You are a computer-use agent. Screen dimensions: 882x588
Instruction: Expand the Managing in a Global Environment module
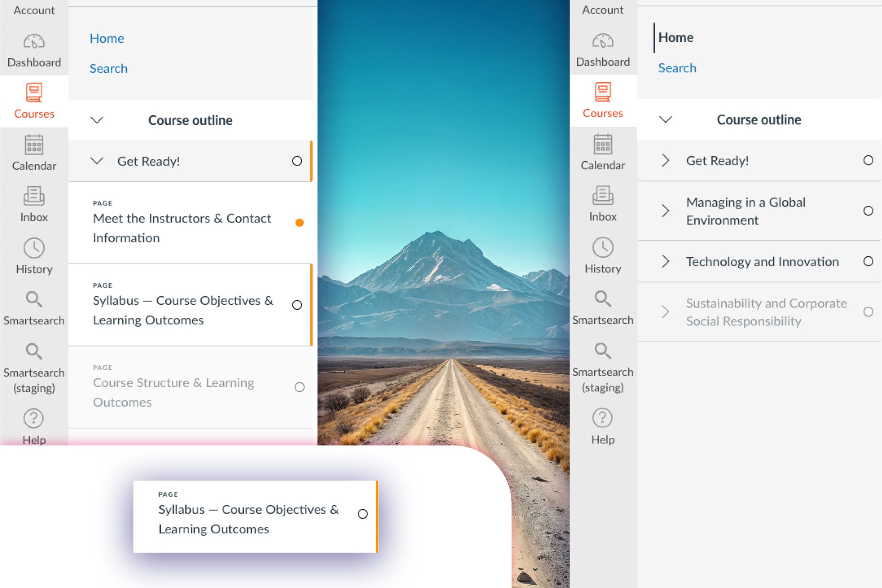click(665, 210)
